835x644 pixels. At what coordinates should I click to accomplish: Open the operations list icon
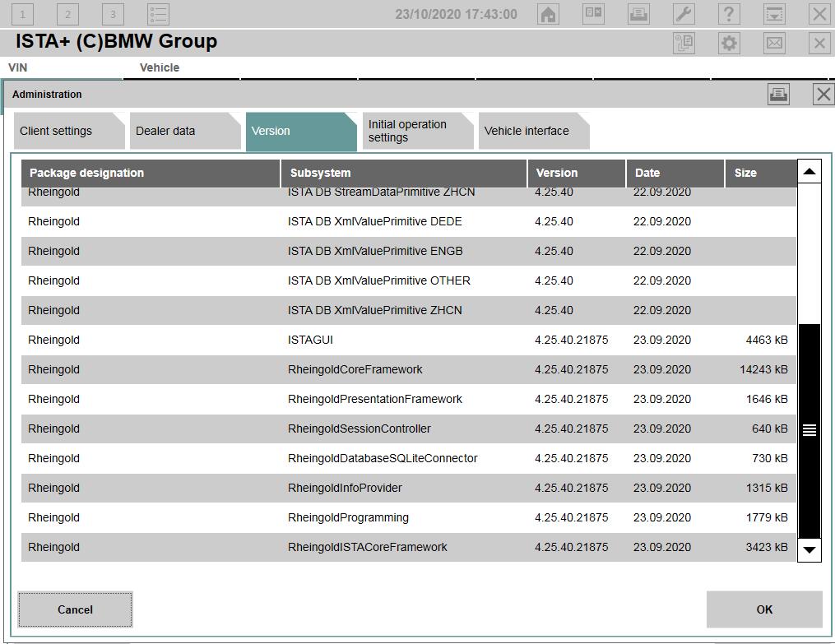[x=158, y=14]
